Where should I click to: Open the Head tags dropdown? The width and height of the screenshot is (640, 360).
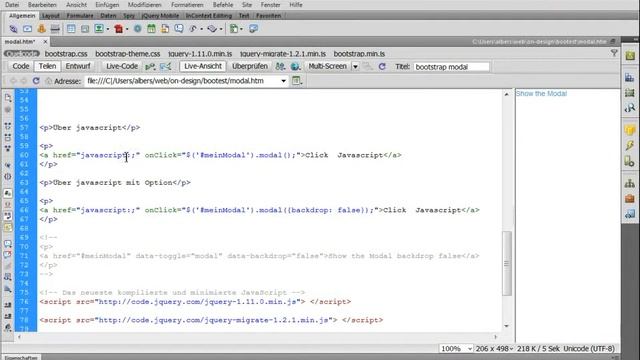click(202, 29)
